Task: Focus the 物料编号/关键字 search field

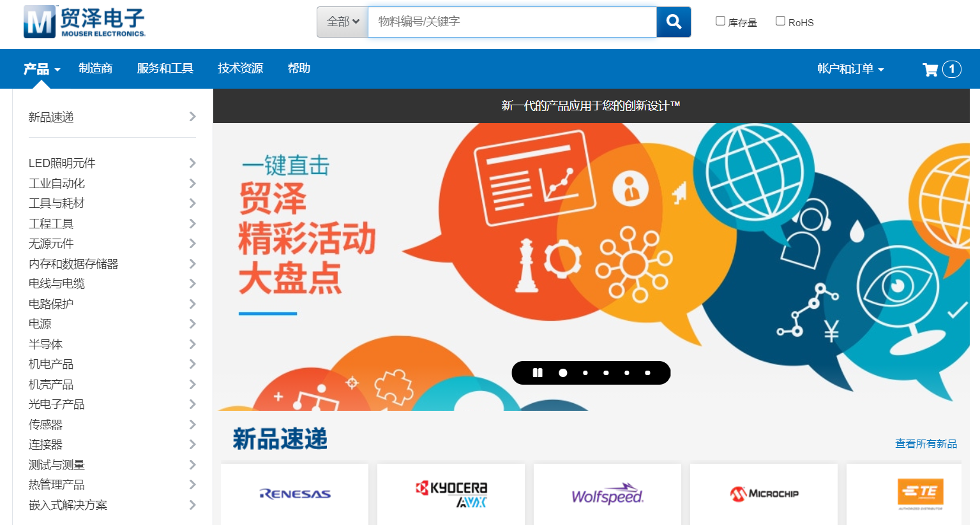Action: pyautogui.click(x=513, y=22)
